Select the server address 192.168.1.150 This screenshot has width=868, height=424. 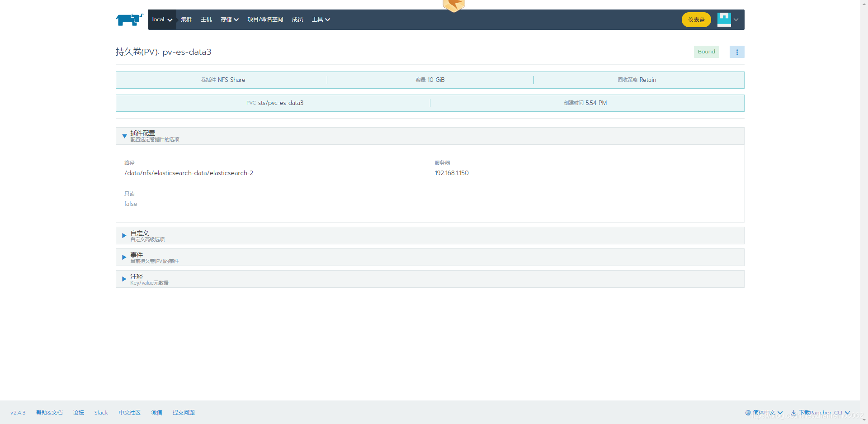452,173
